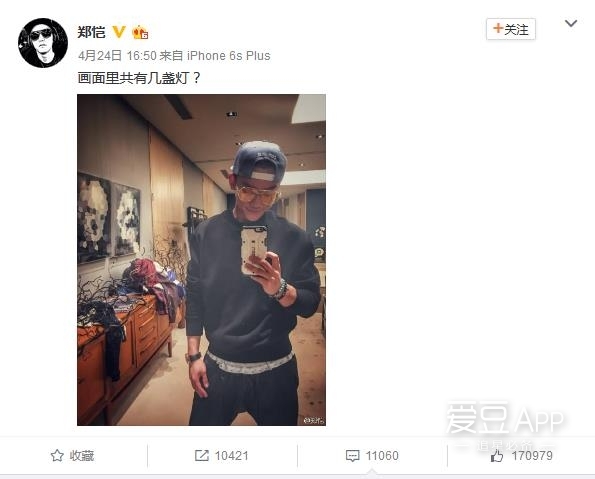Open the post timestamp 4月24日 16:50
Viewport: 595px width, 479px height.
(117, 56)
